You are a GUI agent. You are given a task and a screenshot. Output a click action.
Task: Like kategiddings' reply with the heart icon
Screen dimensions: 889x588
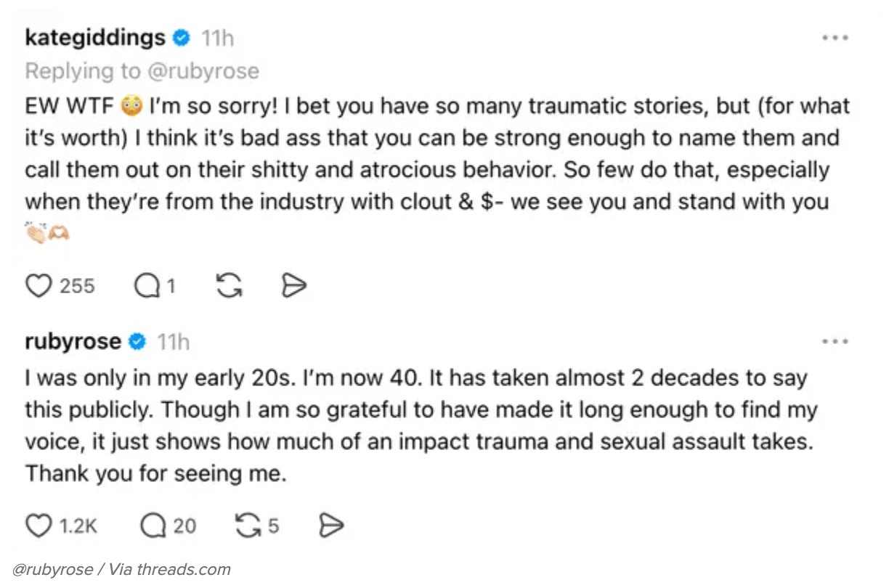(x=38, y=287)
